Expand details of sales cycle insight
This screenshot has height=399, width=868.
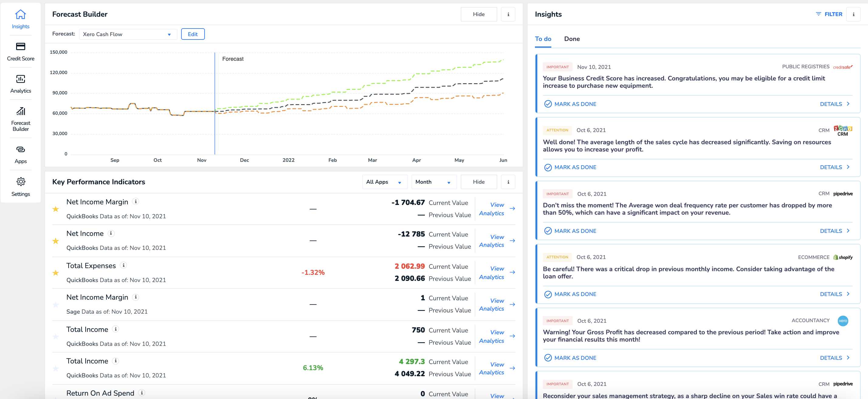coord(834,167)
